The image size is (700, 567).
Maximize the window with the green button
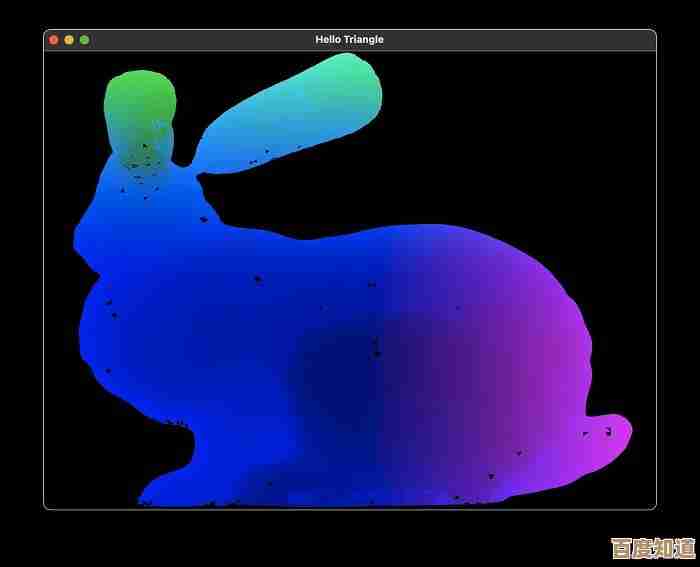(84, 40)
